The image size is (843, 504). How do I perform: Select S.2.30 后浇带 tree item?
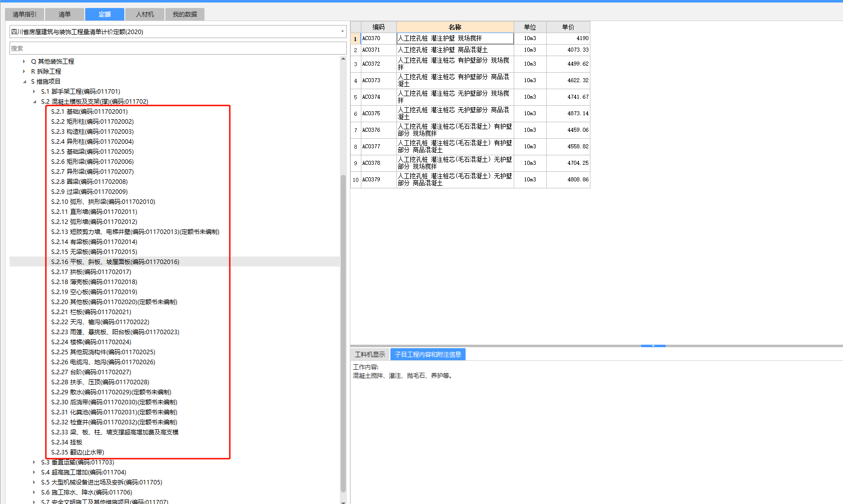point(114,402)
